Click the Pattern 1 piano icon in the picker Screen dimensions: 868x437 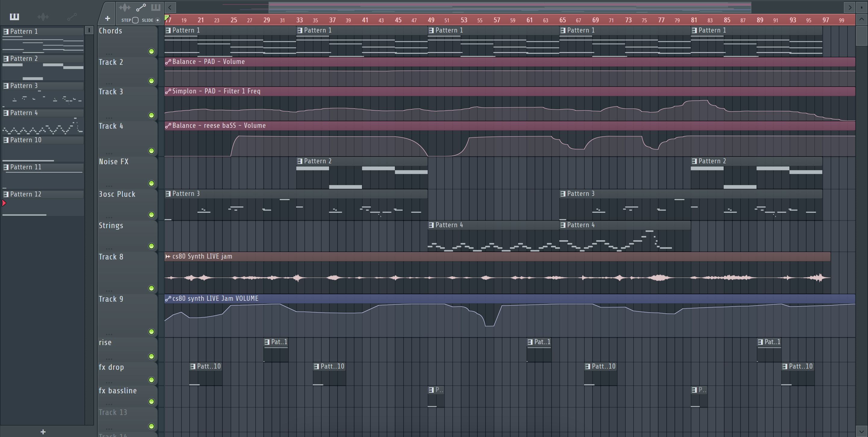(6, 31)
